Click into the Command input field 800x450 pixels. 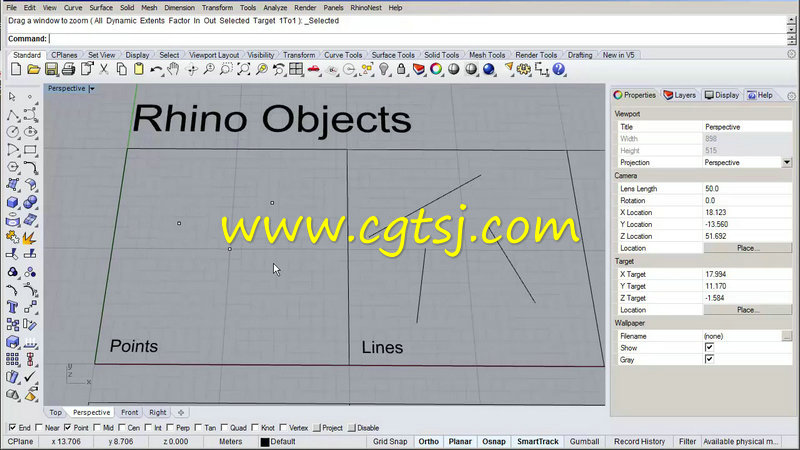[x=417, y=39]
